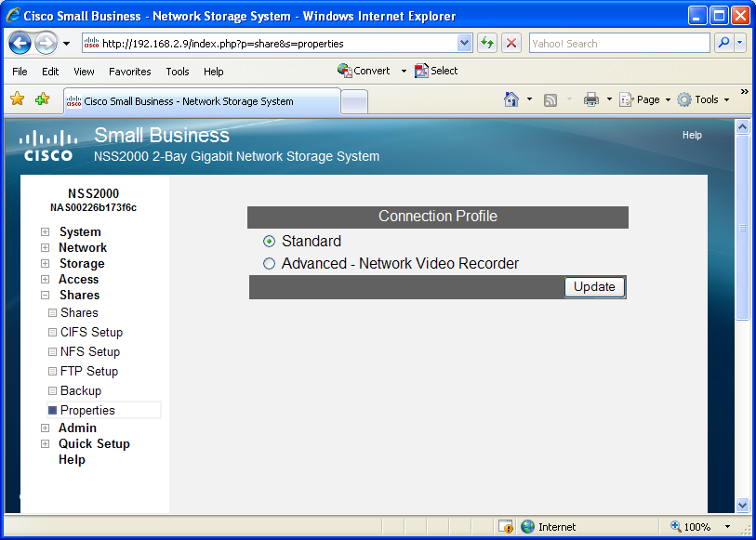The width and height of the screenshot is (756, 540).
Task: Click the page scrollbar down arrow
Action: [x=742, y=506]
